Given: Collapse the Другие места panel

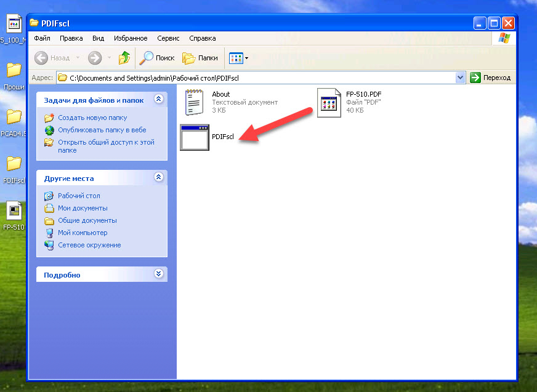Looking at the screenshot, I should coord(158,177).
